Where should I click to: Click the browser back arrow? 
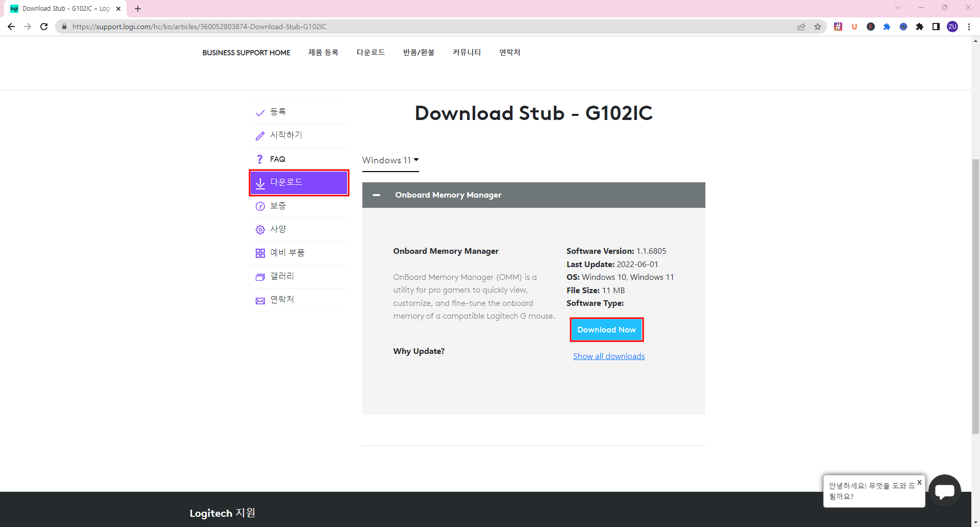pos(11,27)
